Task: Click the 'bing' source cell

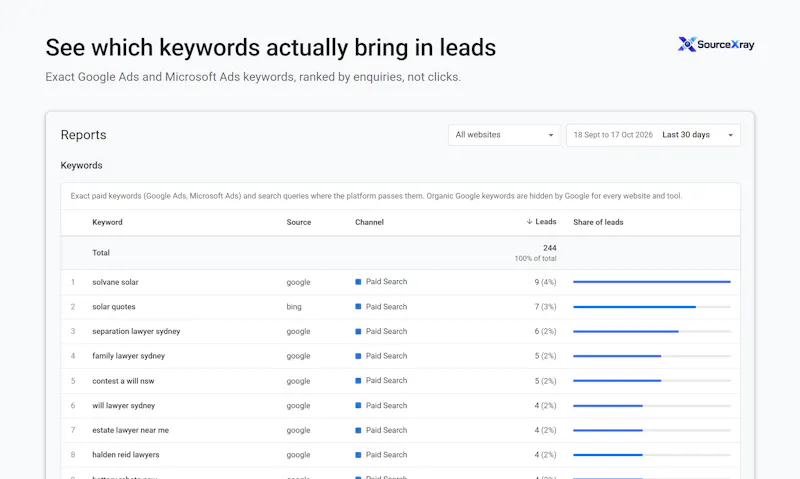Action: click(x=294, y=307)
